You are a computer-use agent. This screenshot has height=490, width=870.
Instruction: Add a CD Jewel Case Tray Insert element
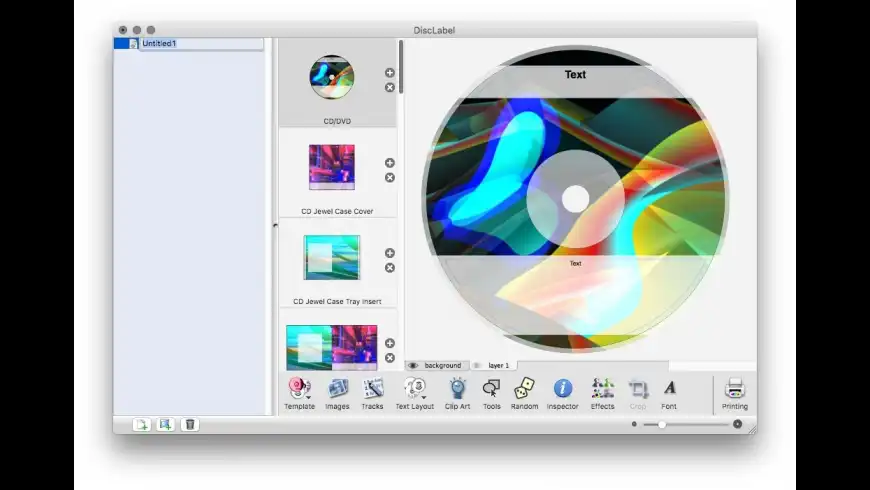(x=390, y=253)
